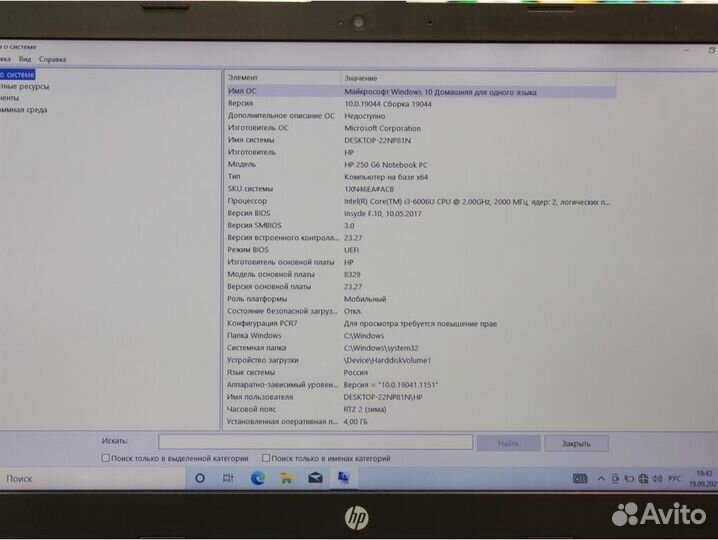This screenshot has height=540, width=718.
Task: Open the Справка menu
Action: pyautogui.click(x=53, y=59)
